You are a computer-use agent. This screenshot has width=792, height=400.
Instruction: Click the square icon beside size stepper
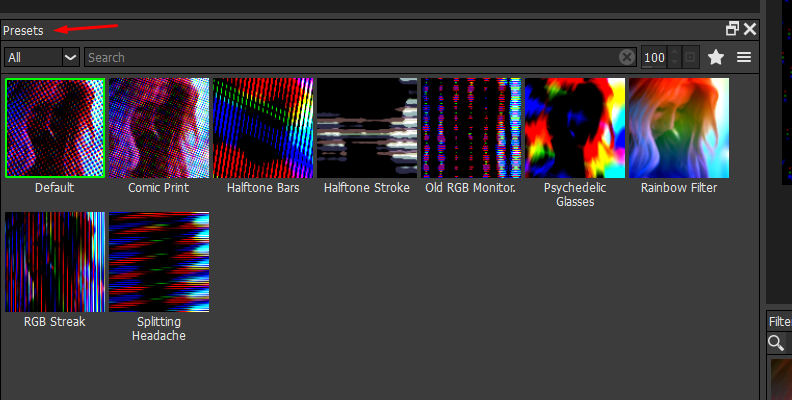(x=690, y=58)
